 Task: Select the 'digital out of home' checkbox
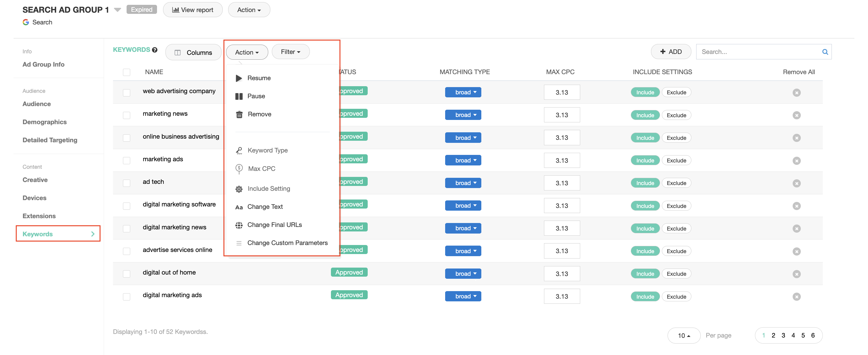point(126,274)
